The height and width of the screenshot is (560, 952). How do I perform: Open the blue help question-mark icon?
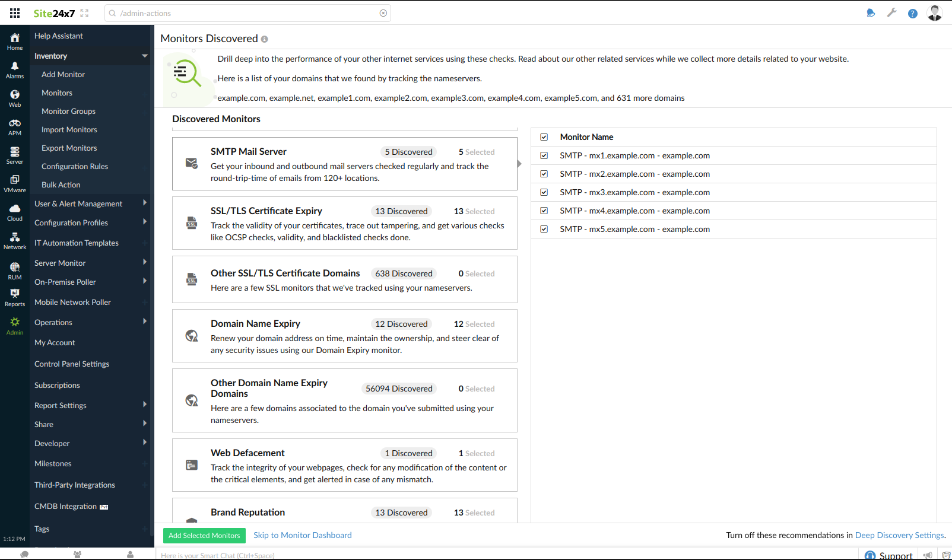click(x=912, y=14)
